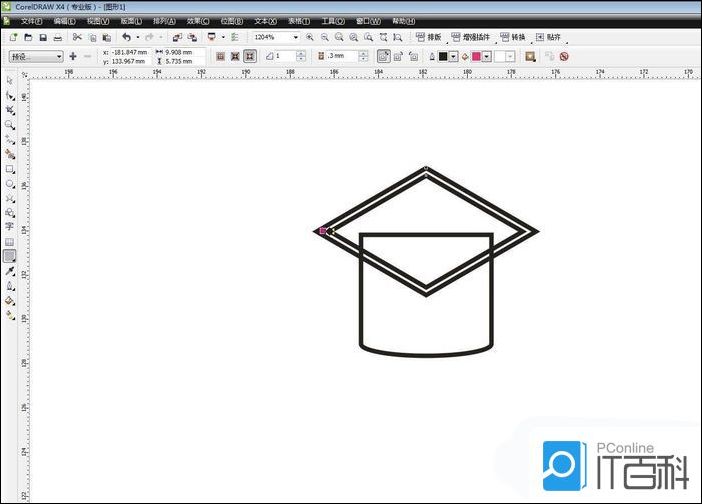Click the pink fill color swatch
The width and height of the screenshot is (702, 504).
coord(476,57)
